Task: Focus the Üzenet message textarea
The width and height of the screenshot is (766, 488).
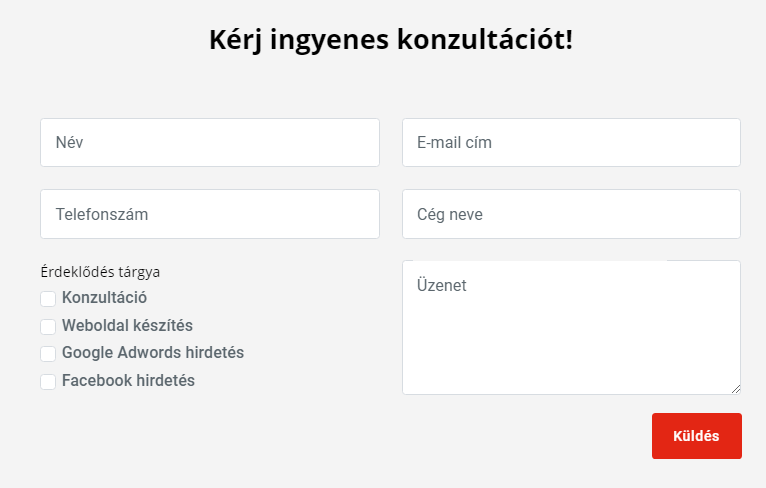Action: pyautogui.click(x=571, y=328)
